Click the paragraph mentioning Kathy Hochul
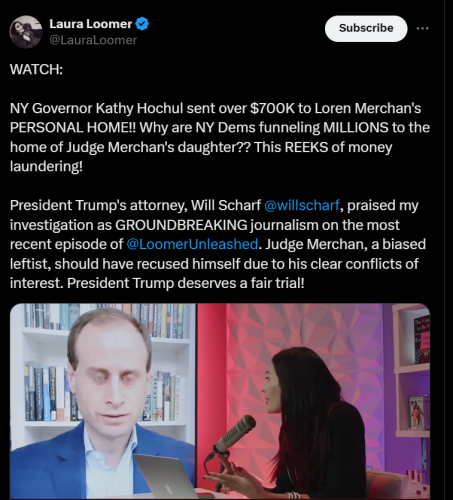Screen dimensions: 453x500 point(220,137)
